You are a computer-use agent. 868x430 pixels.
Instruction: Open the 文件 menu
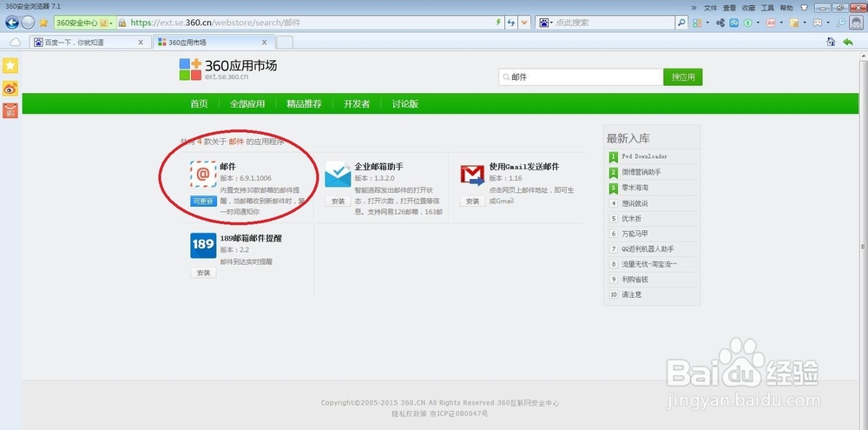710,9
